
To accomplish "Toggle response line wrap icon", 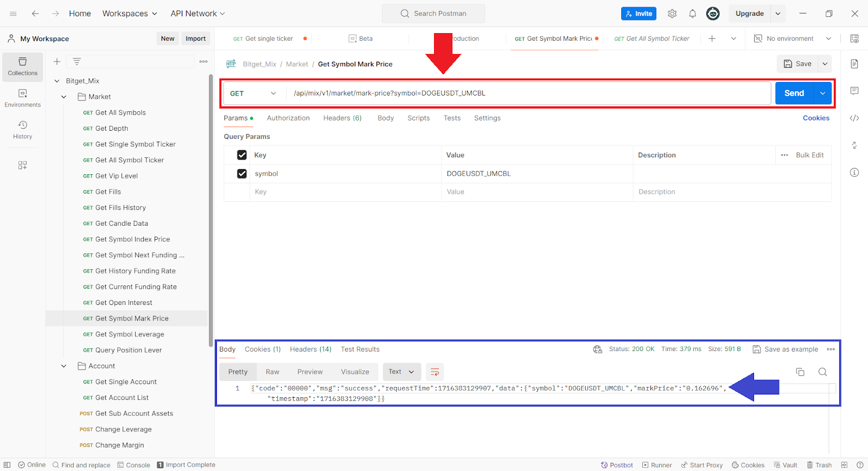I will pos(435,372).
